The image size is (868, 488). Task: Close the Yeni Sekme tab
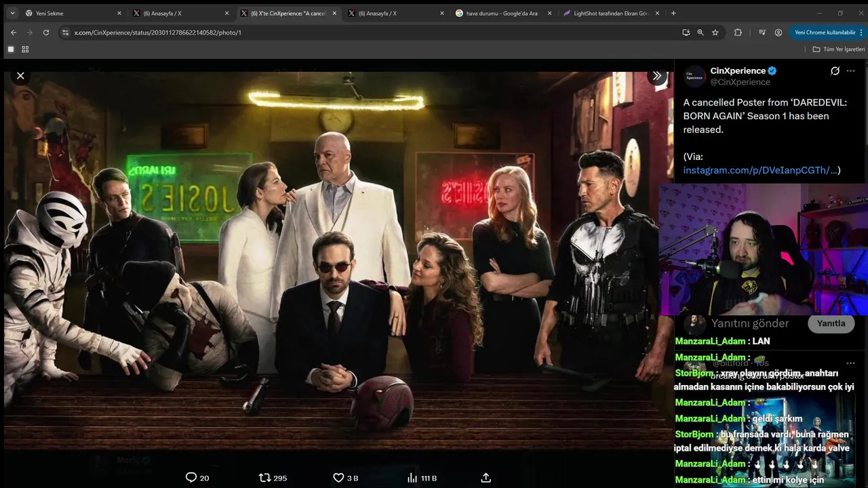coord(119,13)
